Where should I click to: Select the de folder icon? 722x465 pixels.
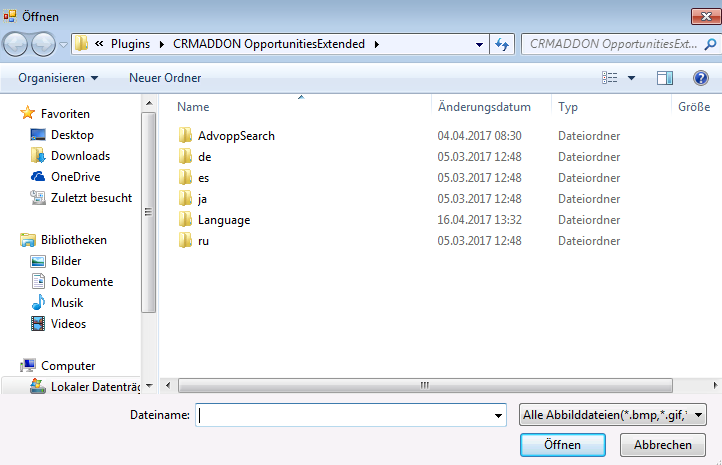click(x=185, y=157)
